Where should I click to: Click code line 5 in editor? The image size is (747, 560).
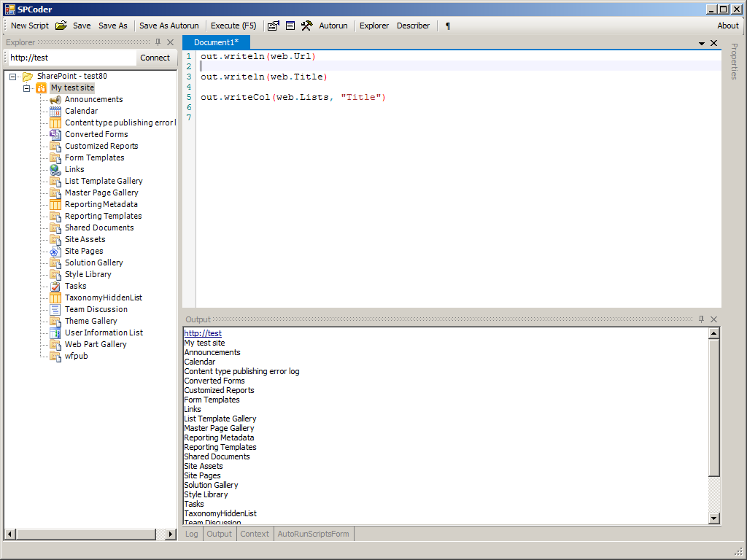click(293, 97)
